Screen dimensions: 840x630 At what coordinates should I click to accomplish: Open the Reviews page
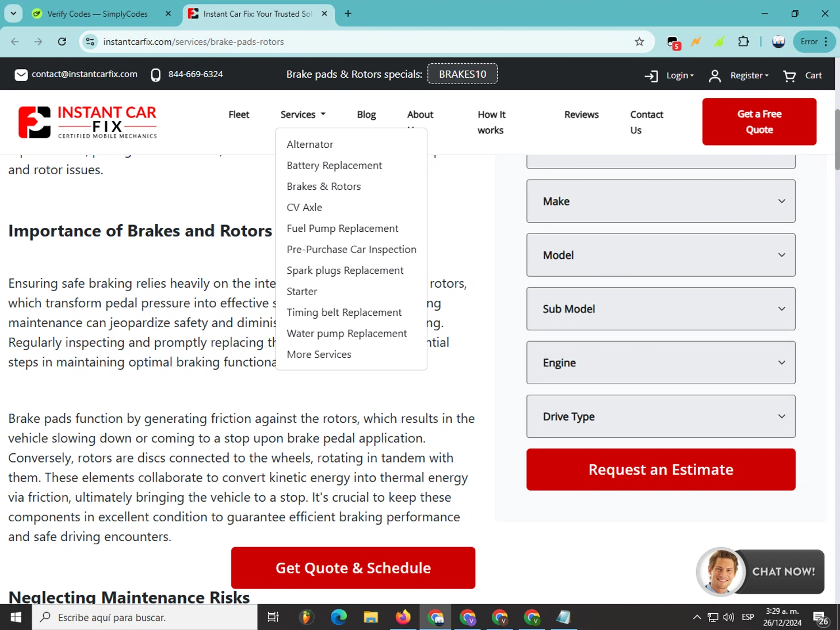[581, 114]
